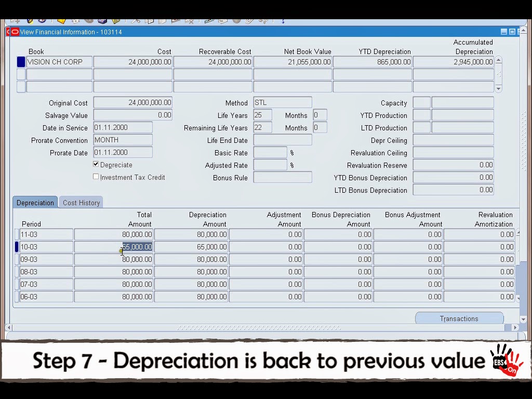Image resolution: width=532 pixels, height=399 pixels.
Task: Open the Bonus Rule field
Action: click(x=282, y=178)
